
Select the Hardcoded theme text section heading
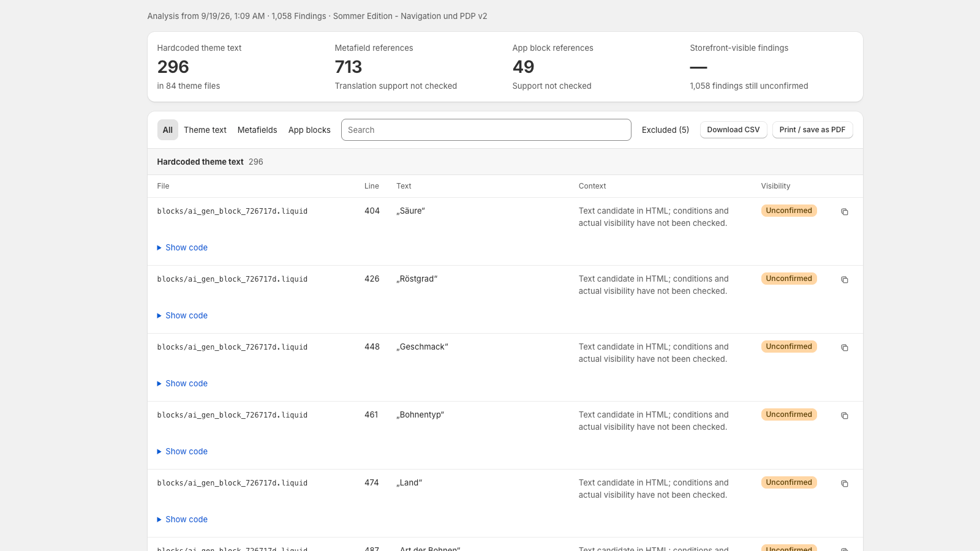(x=200, y=162)
